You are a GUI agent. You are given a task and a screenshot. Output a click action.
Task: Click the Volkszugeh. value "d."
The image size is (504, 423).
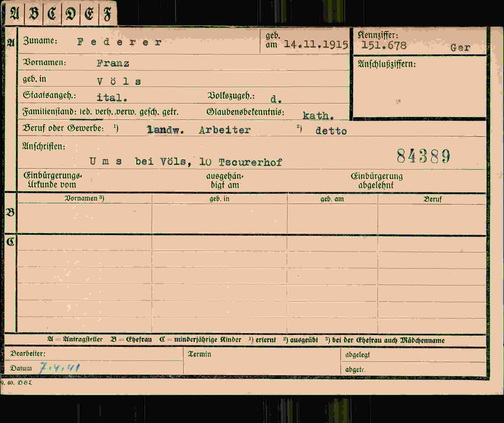click(276, 99)
